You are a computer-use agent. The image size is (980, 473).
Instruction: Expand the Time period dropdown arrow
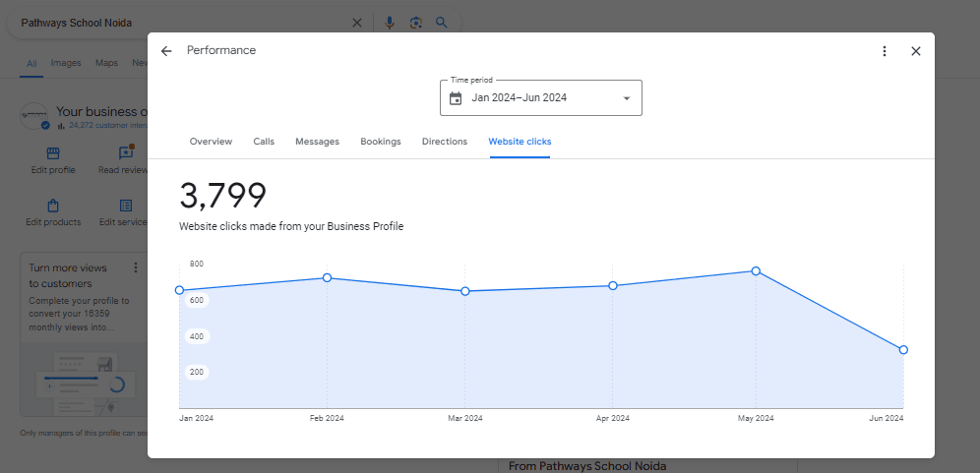coord(627,98)
